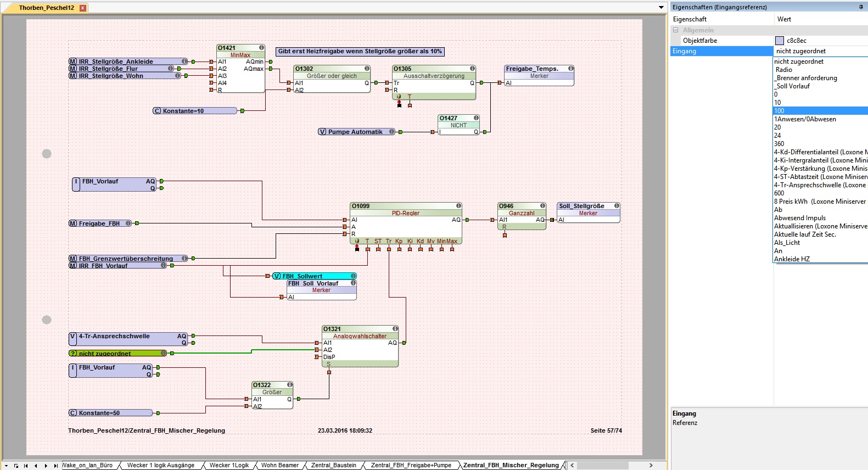Open the document list dropdown arrow
Viewport: 868px width, 470px height.
point(661,8)
